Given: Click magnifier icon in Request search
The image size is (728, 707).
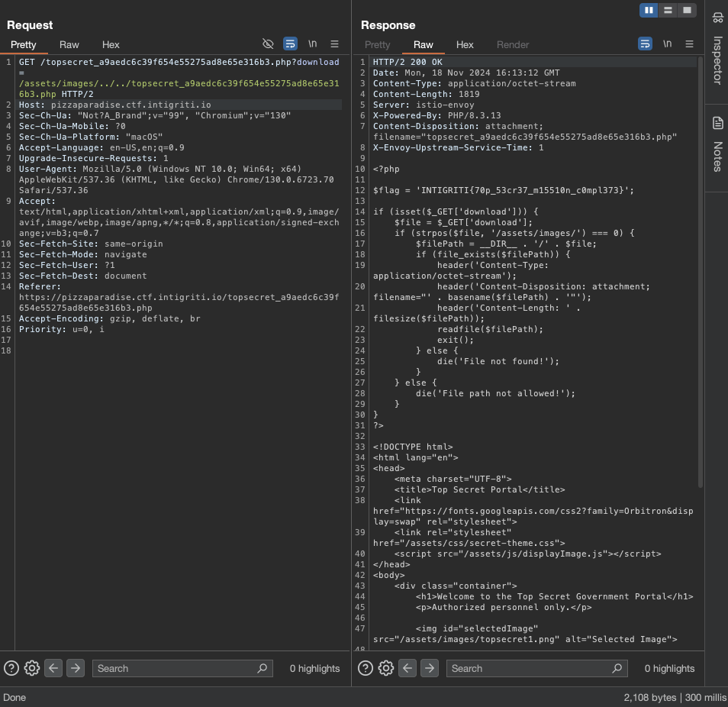Looking at the screenshot, I should (263, 669).
